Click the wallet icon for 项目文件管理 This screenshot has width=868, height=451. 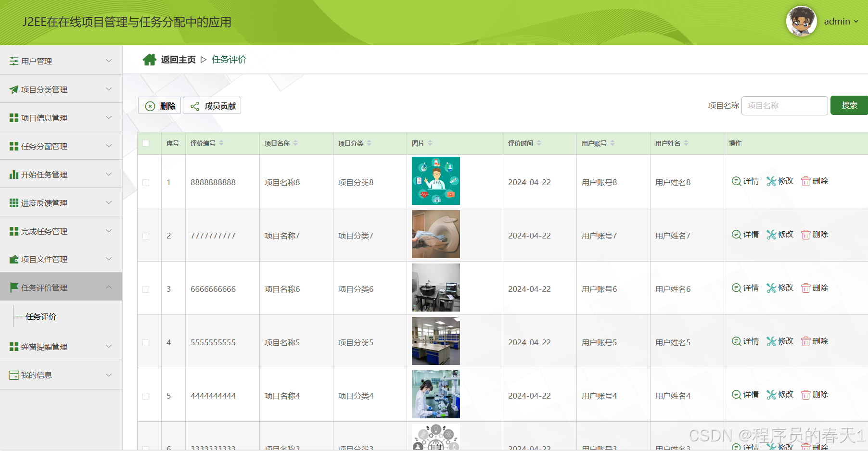point(14,259)
